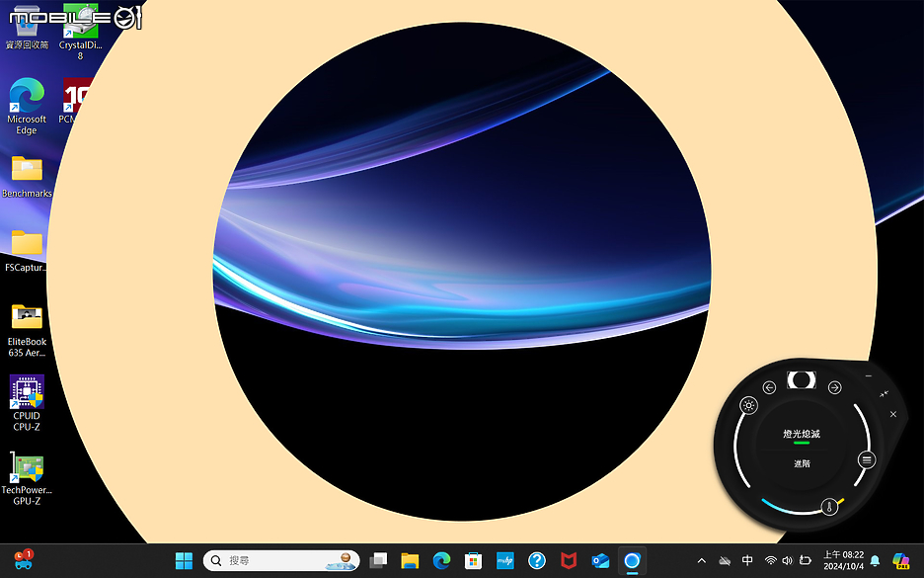Screen dimensions: 924x578
Task: Open the battery status tray icon
Action: (805, 560)
